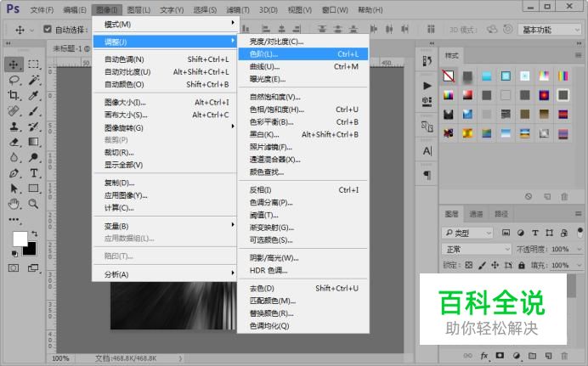Screen dimensions: 588x366
Task: Select the Move tool
Action: (14, 65)
